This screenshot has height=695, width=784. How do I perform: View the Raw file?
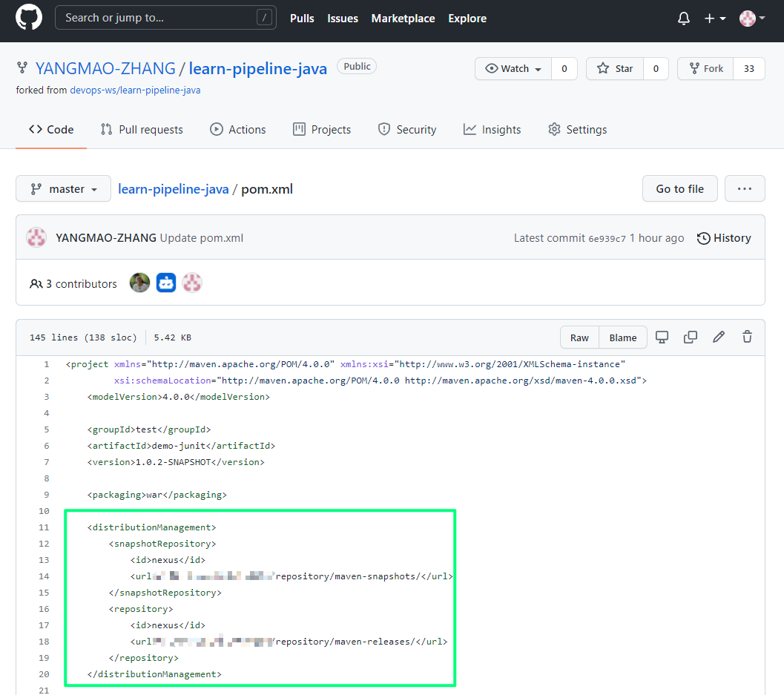point(579,337)
